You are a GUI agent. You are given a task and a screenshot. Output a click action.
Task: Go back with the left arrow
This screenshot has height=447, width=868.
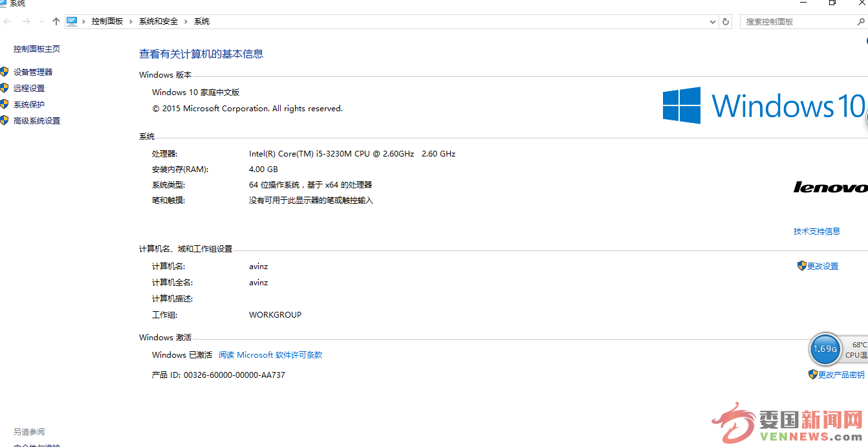point(8,21)
